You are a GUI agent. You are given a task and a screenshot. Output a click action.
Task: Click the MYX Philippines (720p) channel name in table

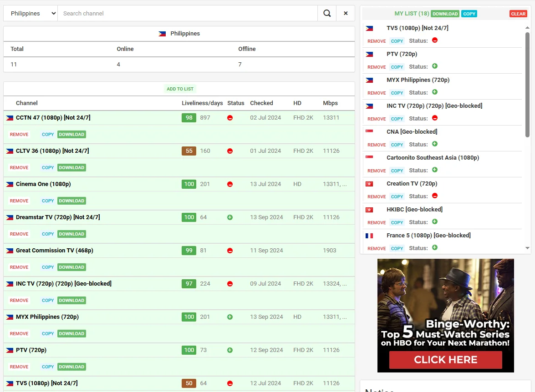pos(47,317)
